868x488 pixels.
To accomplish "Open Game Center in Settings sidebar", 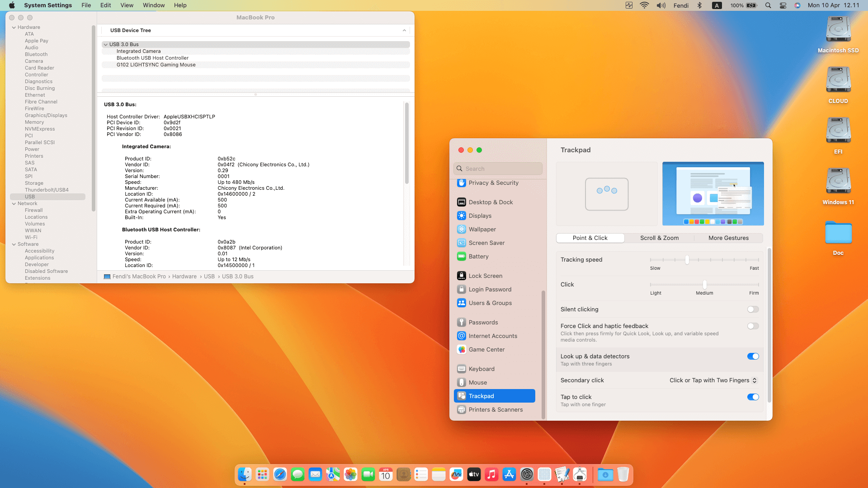I will pos(495,349).
